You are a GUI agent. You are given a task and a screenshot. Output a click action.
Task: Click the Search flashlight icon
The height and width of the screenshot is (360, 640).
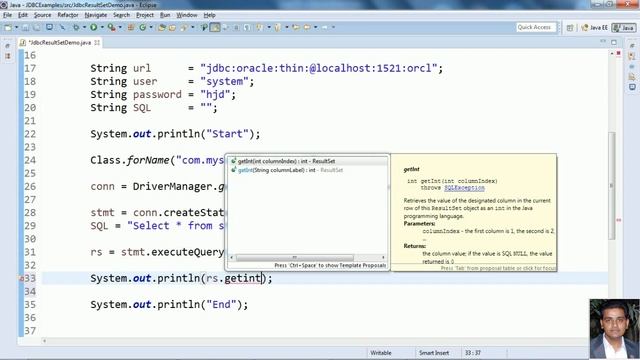(183, 27)
